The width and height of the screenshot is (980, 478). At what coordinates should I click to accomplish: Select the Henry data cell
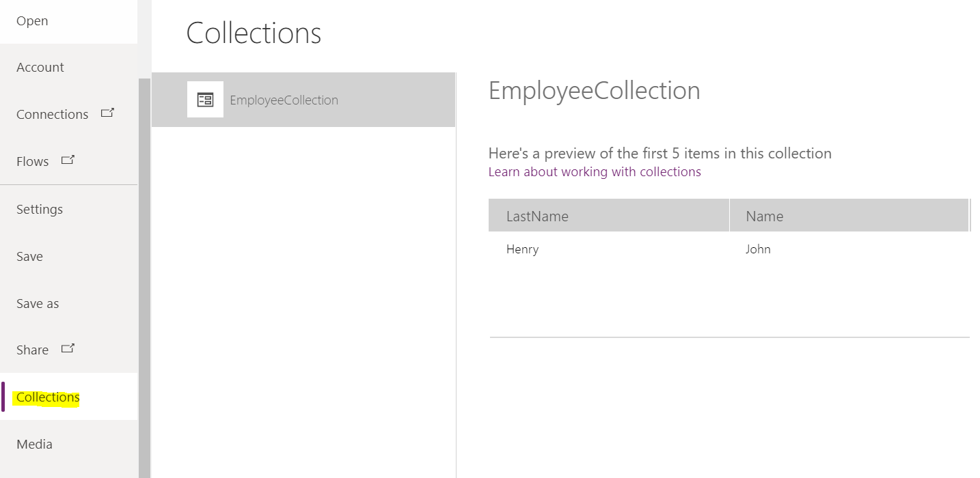tap(522, 249)
